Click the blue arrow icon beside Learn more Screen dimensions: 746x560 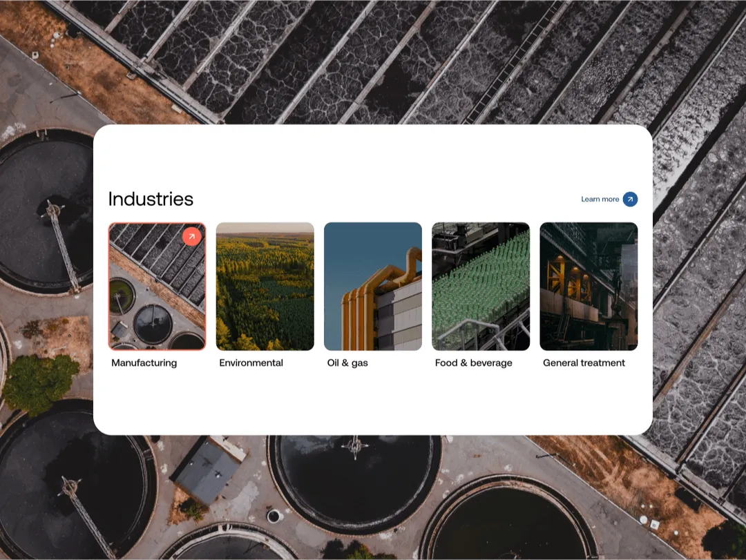[x=631, y=200]
